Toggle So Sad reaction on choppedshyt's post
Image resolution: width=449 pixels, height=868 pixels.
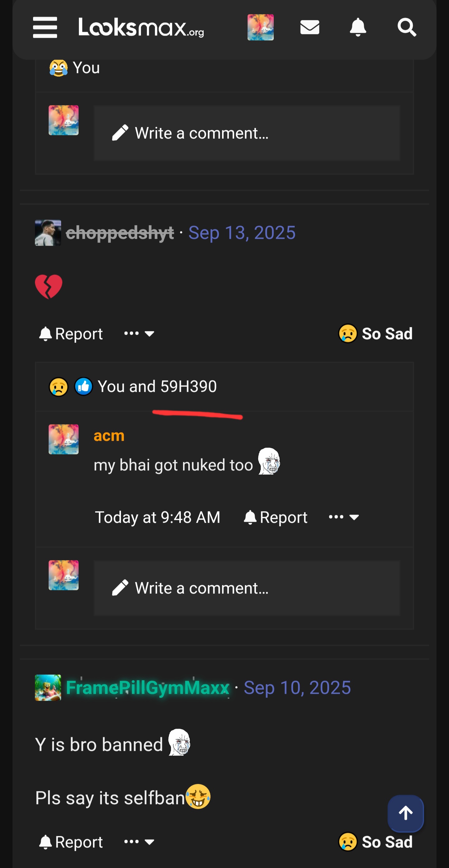[x=375, y=333]
